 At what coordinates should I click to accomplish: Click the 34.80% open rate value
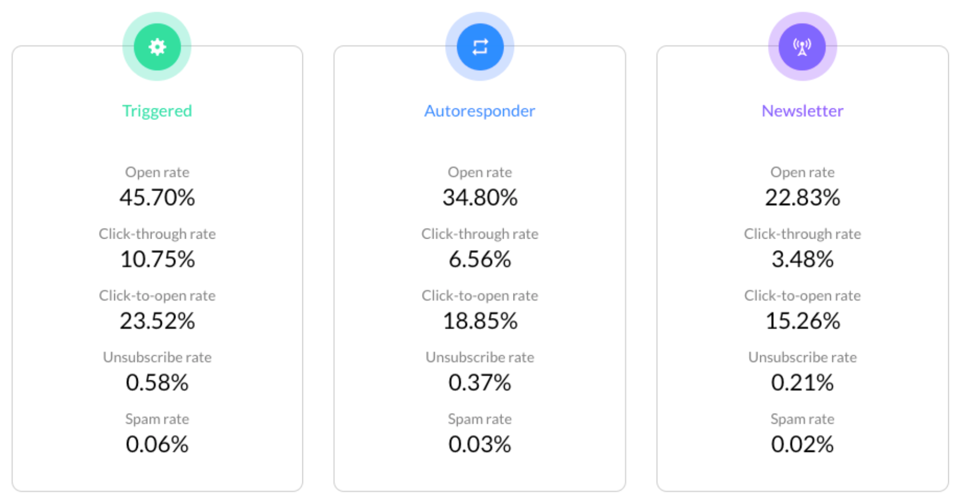point(480,198)
